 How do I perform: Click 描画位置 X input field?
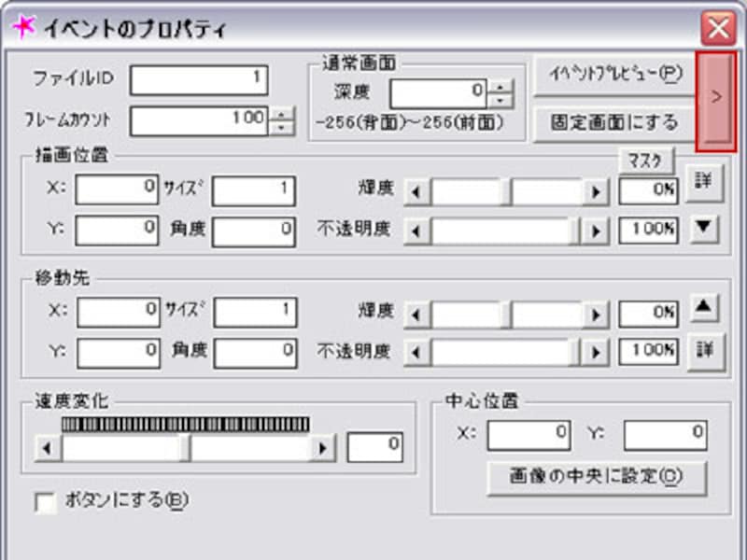pyautogui.click(x=118, y=189)
